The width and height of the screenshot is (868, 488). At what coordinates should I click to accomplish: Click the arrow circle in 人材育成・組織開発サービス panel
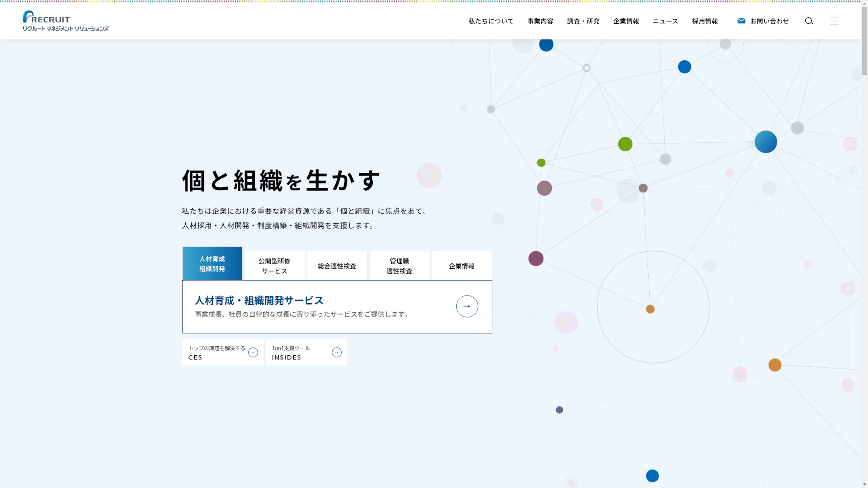[x=467, y=306]
